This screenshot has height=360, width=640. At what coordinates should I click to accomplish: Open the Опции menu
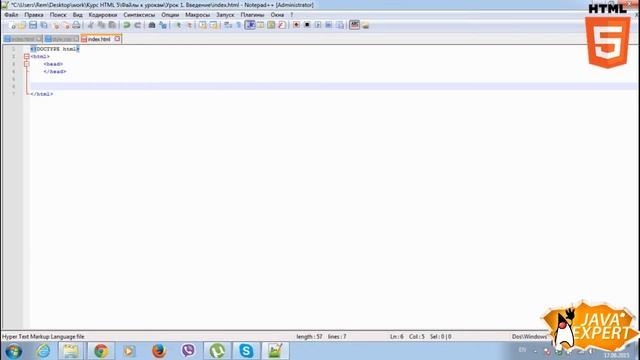point(170,15)
